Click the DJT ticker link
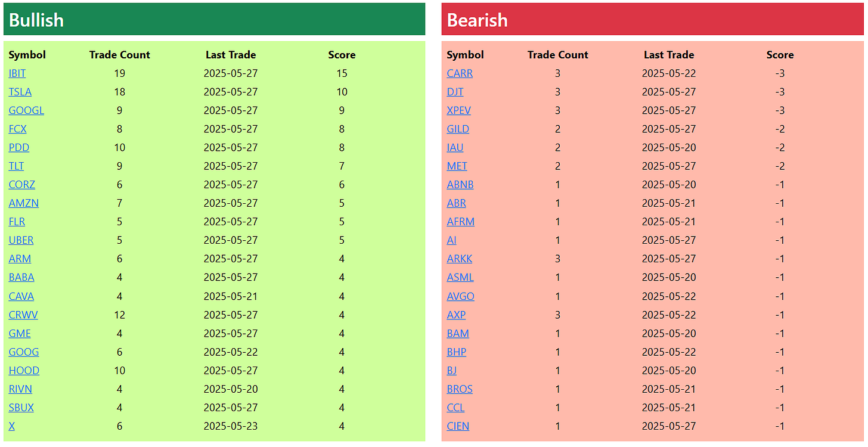The width and height of the screenshot is (868, 447). coord(455,92)
